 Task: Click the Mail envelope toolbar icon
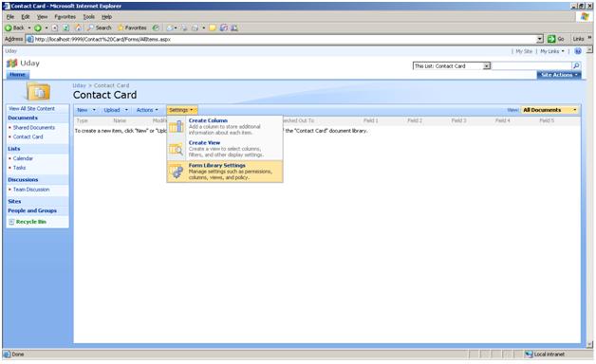pyautogui.click(x=170, y=27)
